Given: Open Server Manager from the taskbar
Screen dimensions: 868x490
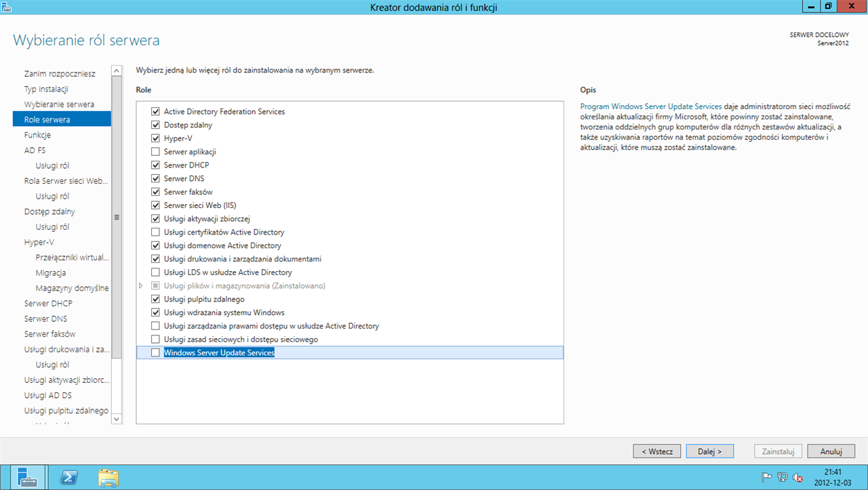Looking at the screenshot, I should coord(28,477).
